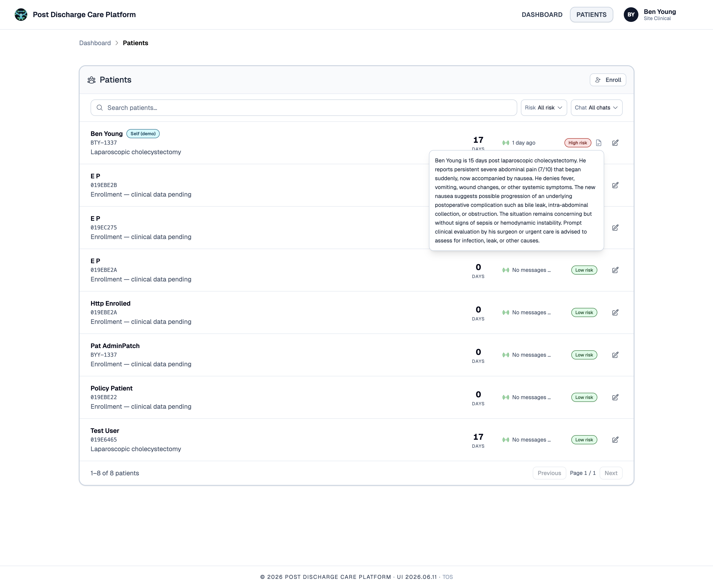Click the Previous page button
713x588 pixels.
(x=549, y=473)
